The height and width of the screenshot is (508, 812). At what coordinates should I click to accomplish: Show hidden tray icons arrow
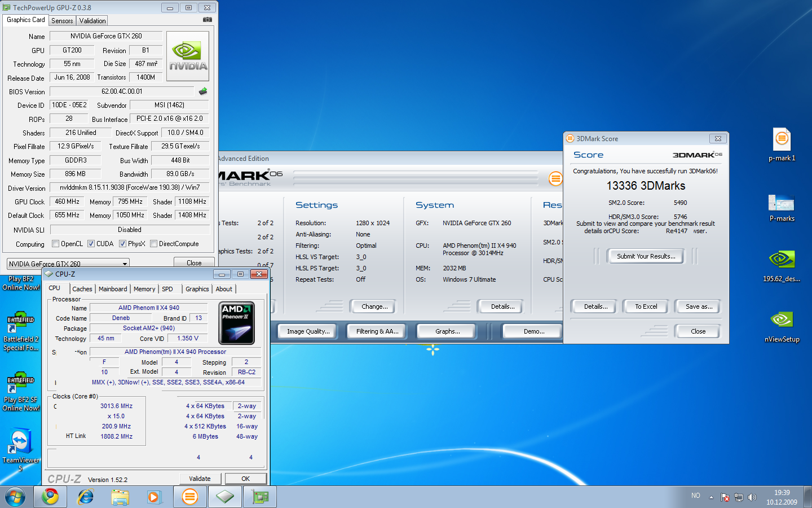coord(711,497)
